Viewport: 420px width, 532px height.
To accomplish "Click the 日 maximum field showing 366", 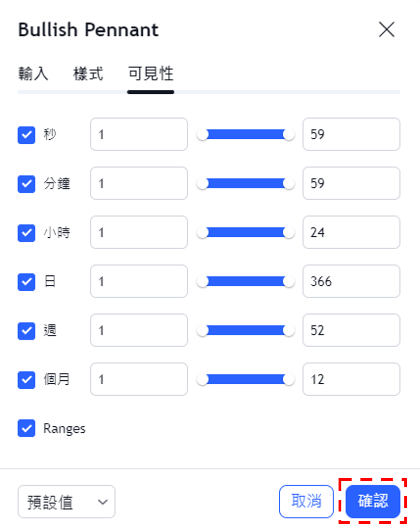I will pyautogui.click(x=351, y=281).
